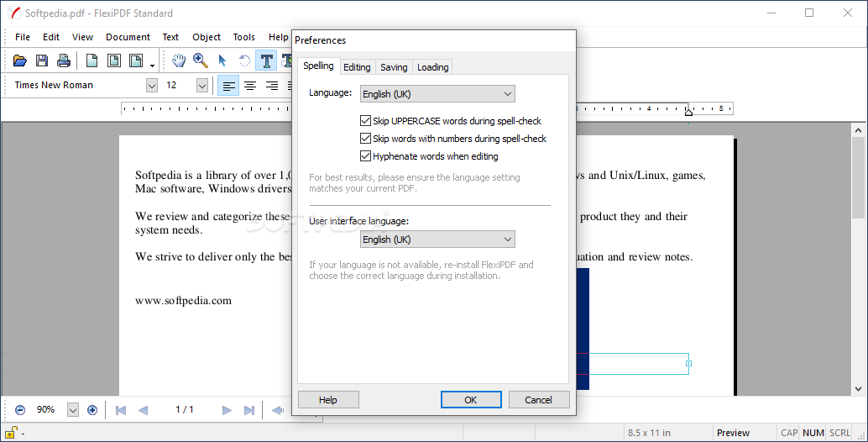Image resolution: width=868 pixels, height=442 pixels.
Task: Click the ruler right indent marker
Action: click(x=688, y=111)
